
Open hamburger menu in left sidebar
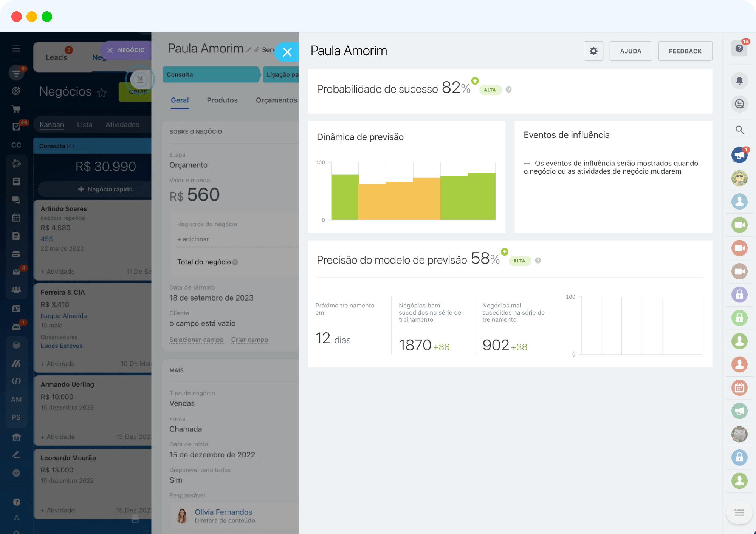click(x=16, y=48)
